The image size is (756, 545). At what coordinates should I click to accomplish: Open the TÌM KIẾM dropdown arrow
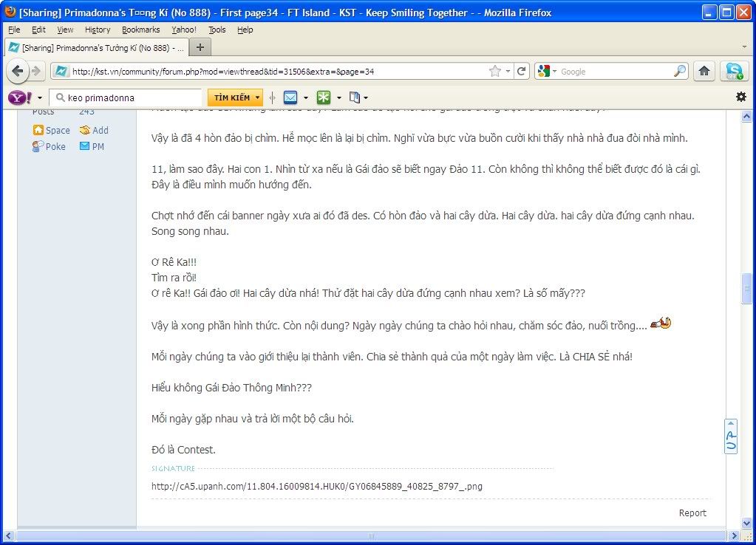coord(257,97)
